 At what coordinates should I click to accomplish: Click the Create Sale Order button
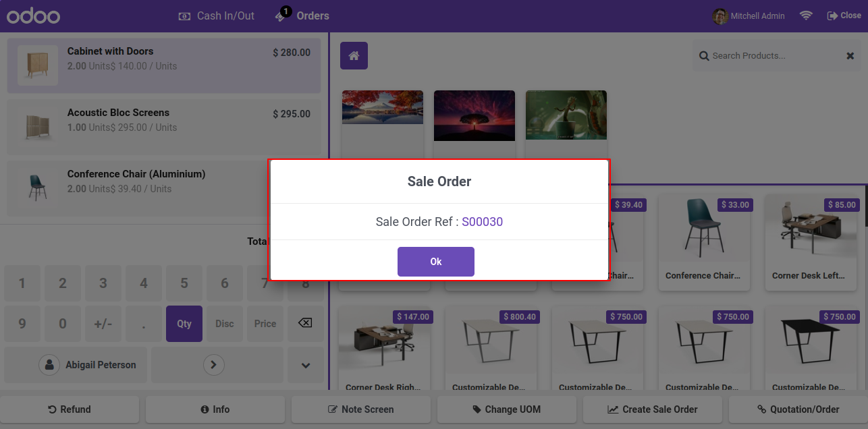tap(653, 409)
